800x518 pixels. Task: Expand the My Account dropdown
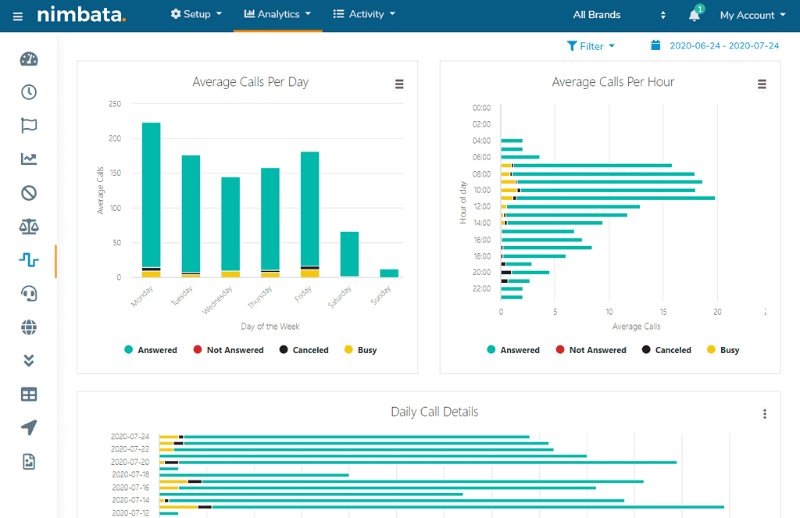tap(753, 15)
